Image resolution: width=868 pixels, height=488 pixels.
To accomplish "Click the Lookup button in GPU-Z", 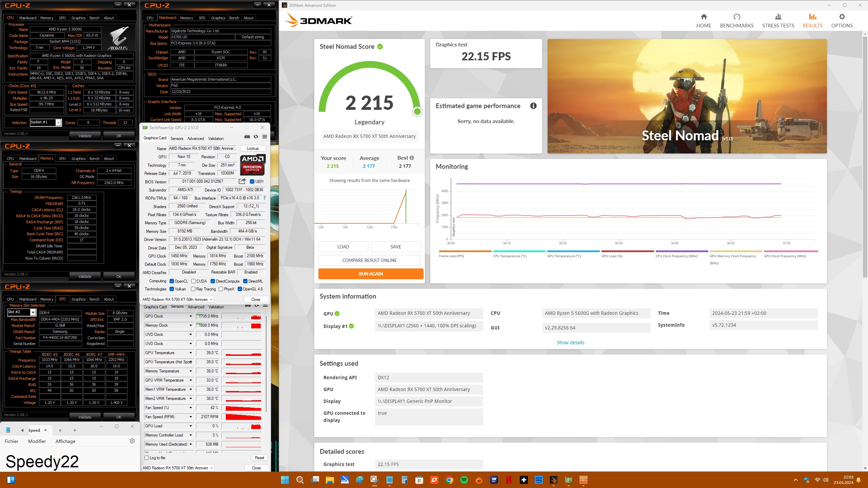I will pyautogui.click(x=253, y=148).
